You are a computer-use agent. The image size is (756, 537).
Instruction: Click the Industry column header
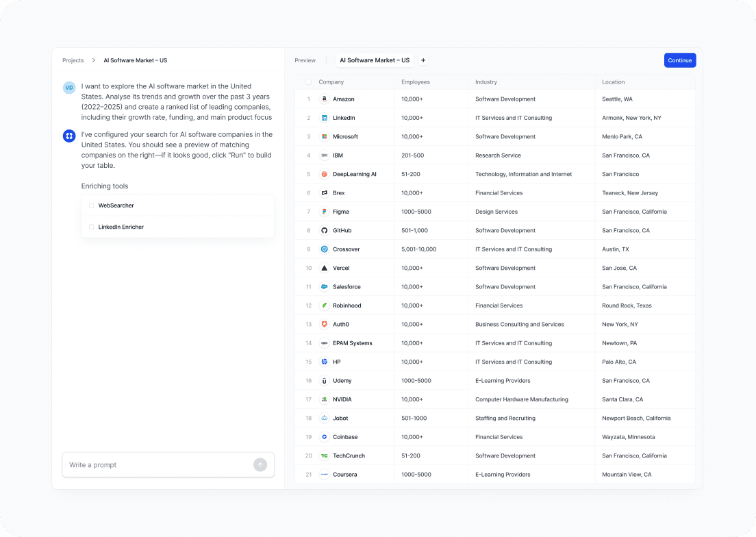(486, 82)
